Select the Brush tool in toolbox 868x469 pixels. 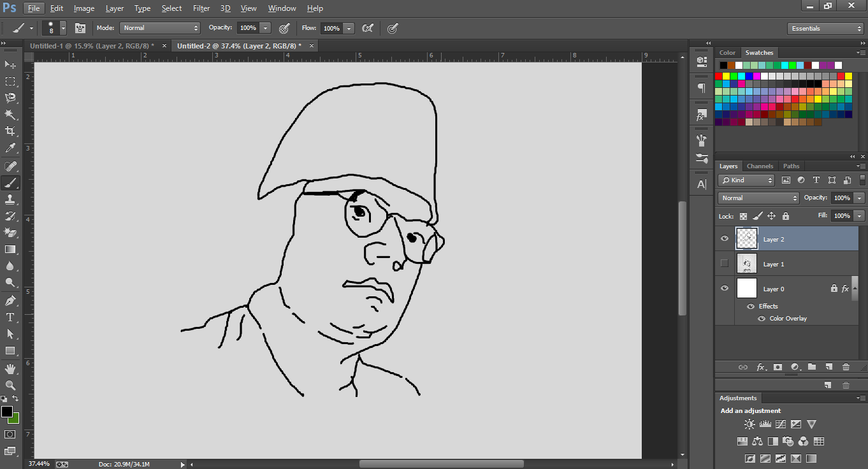[x=10, y=183]
